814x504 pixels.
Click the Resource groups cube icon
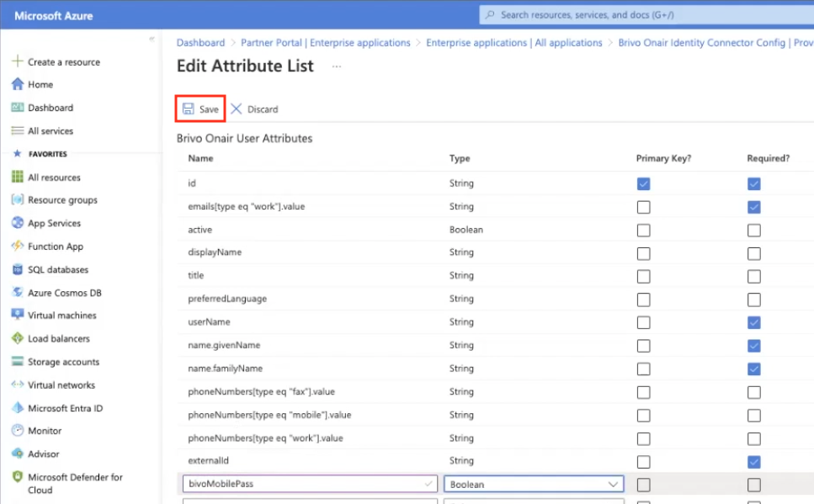click(x=18, y=200)
